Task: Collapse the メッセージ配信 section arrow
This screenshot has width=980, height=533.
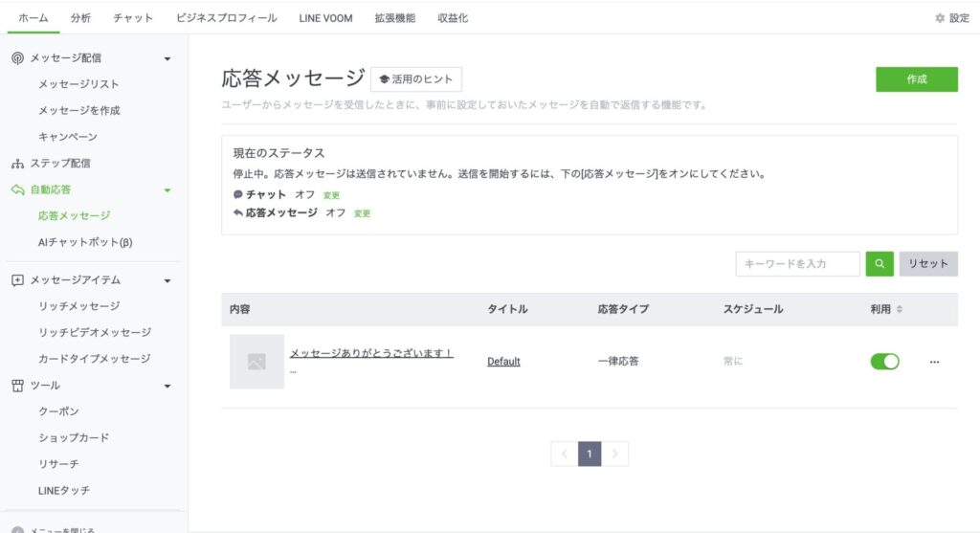Action: click(167, 58)
